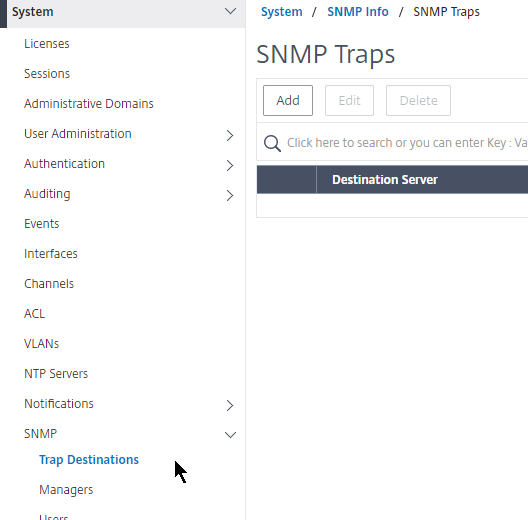Image resolution: width=528 pixels, height=520 pixels.
Task: Click the Add trap button
Action: click(288, 100)
